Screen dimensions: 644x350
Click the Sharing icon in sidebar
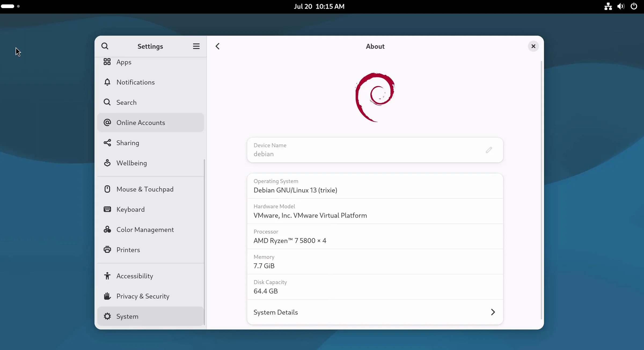[107, 143]
